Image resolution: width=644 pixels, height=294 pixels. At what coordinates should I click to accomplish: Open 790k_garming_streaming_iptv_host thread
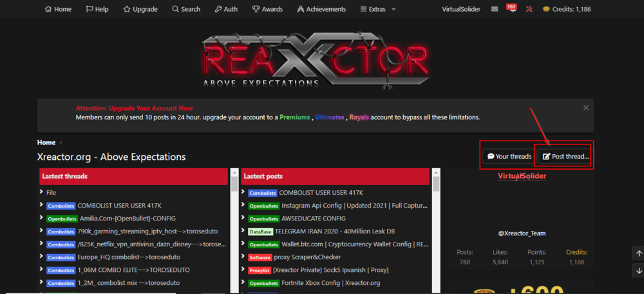tap(147, 231)
